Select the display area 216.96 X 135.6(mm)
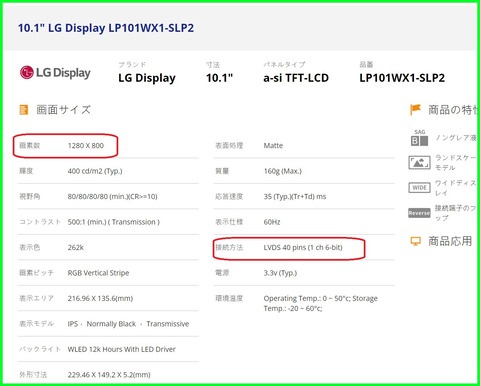This screenshot has height=386, width=480. coord(100,298)
